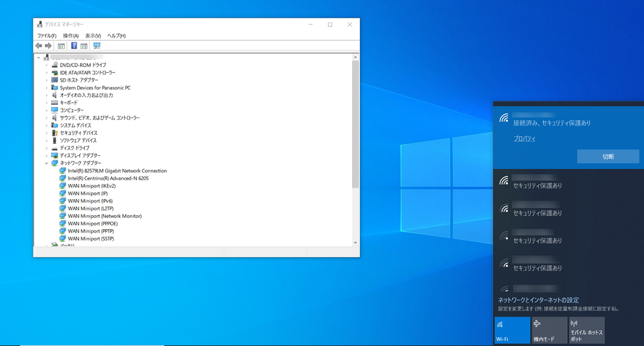Viewport: 644px width, 346px height.
Task: Click the show/hide console tree toolbar icon
Action: click(x=61, y=46)
